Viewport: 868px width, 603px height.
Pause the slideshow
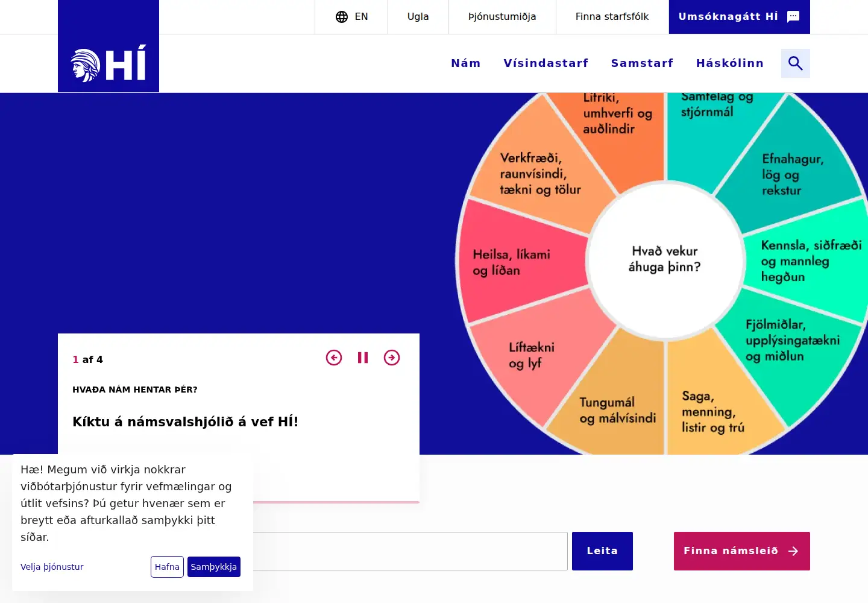(x=363, y=358)
